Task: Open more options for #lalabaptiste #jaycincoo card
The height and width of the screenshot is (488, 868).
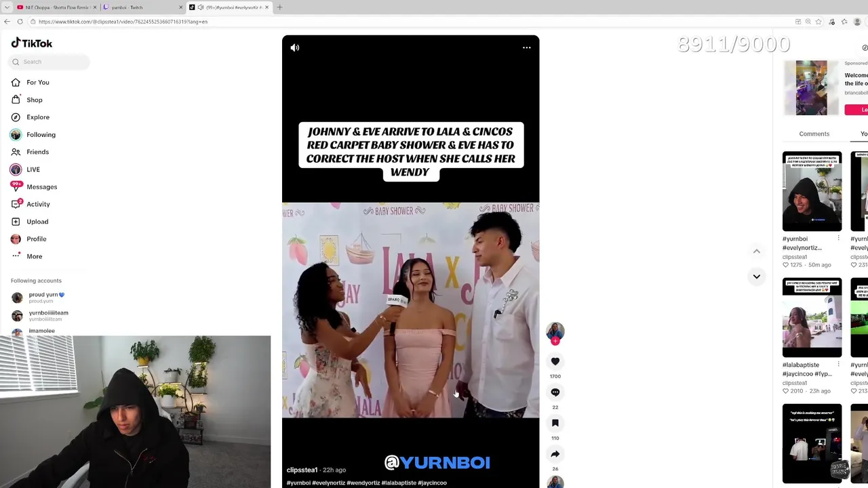Action: tap(838, 365)
